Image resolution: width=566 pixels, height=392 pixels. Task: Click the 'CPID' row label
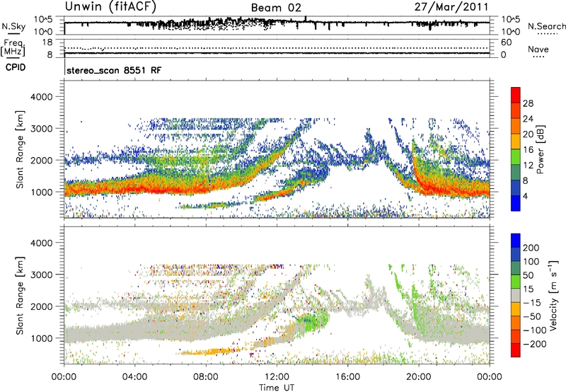click(x=16, y=67)
